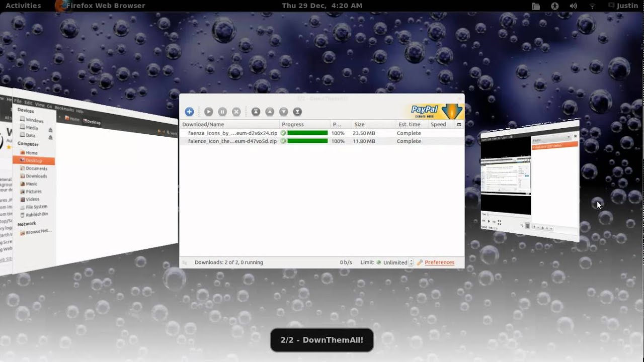Select Windows device in file manager sidebar
Image resolution: width=644 pixels, height=362 pixels.
tap(31, 120)
